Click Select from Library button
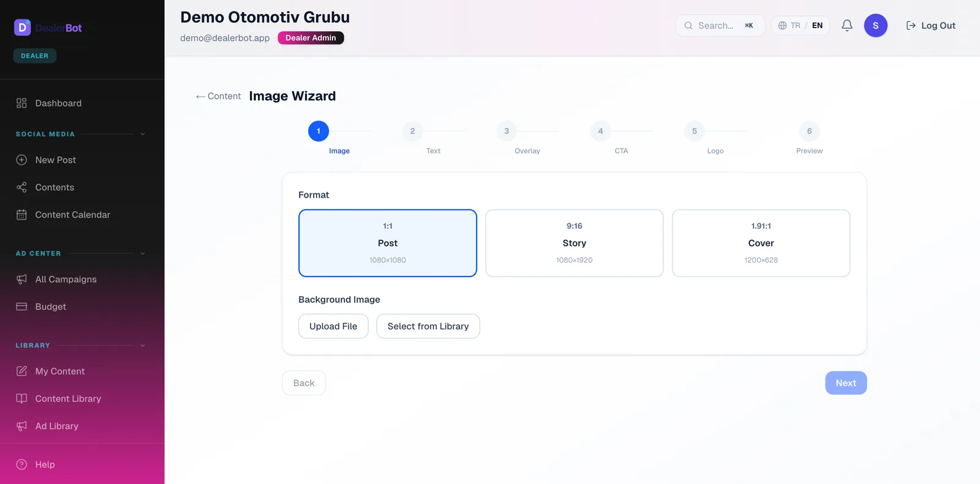Screen dimensions: 980x484 click(428, 326)
